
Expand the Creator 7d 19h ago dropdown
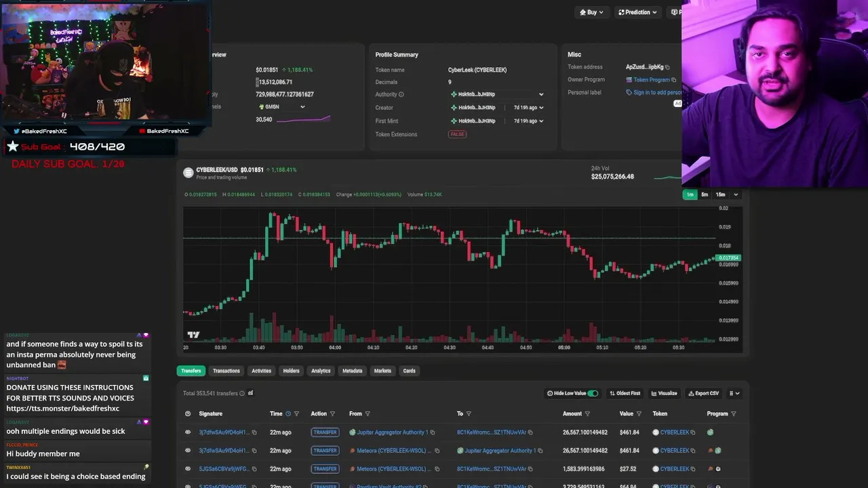coord(541,108)
